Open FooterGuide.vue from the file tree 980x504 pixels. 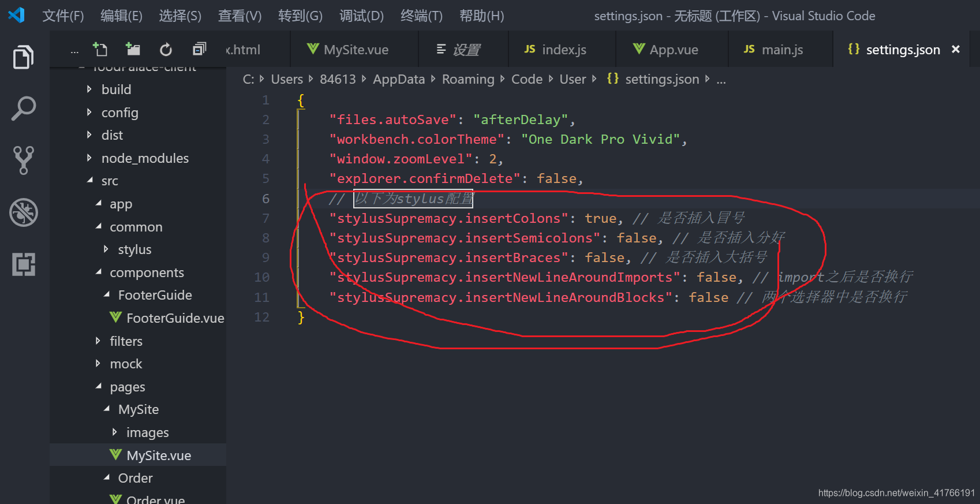click(175, 318)
